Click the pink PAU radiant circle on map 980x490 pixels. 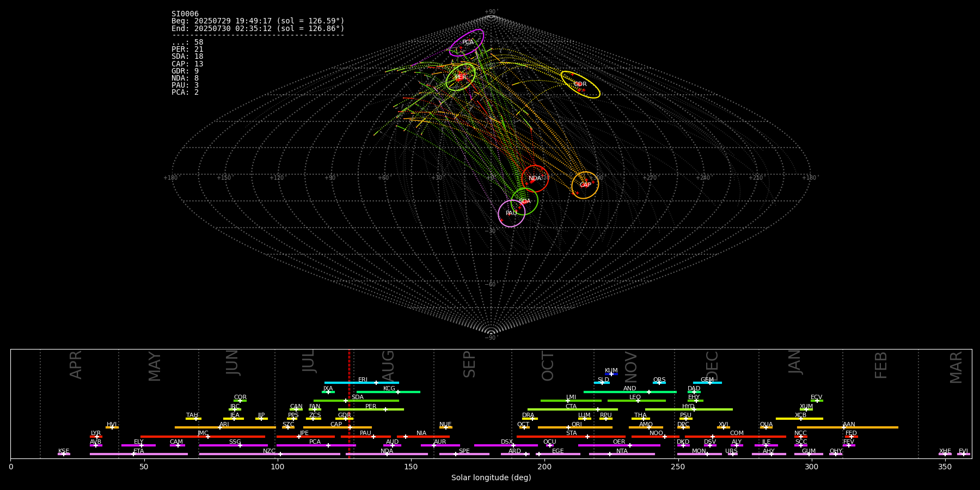(x=512, y=213)
